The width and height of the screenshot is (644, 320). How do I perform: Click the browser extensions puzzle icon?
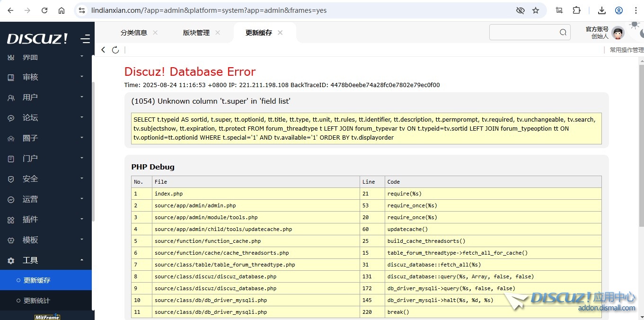576,10
